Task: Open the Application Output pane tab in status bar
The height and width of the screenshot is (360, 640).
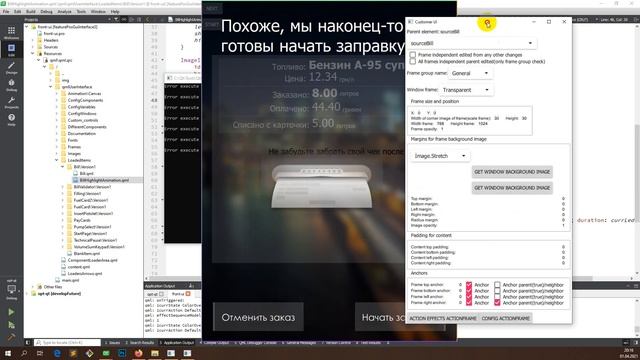Action: (x=177, y=343)
